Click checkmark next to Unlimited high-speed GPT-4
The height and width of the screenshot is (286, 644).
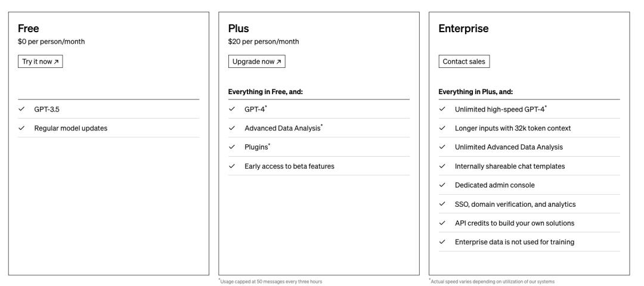tap(442, 109)
